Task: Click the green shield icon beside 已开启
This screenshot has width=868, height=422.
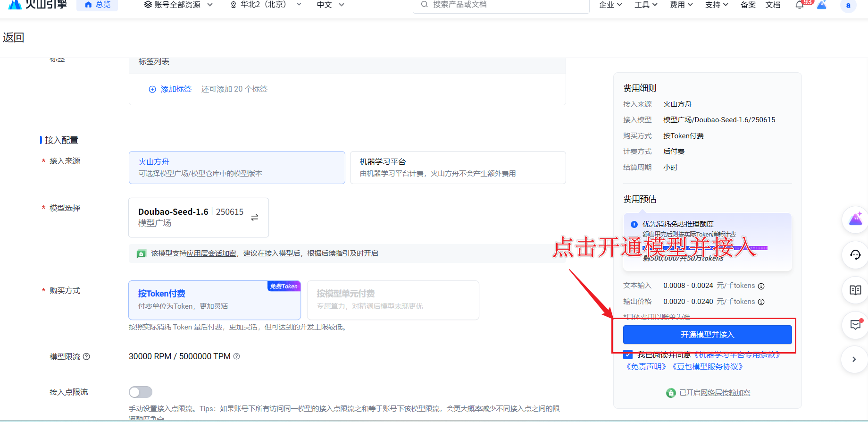Action: click(671, 393)
